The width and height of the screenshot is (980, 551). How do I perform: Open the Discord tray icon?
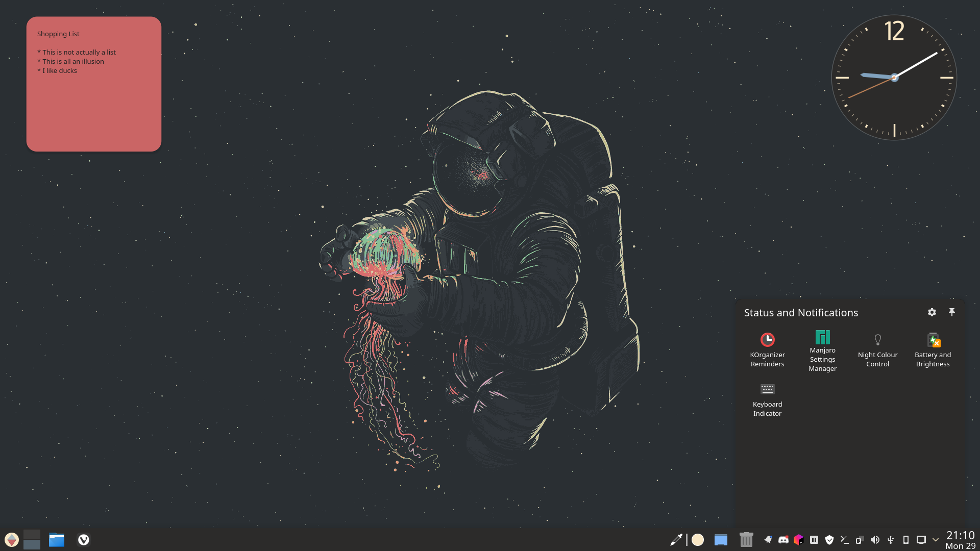[783, 539]
